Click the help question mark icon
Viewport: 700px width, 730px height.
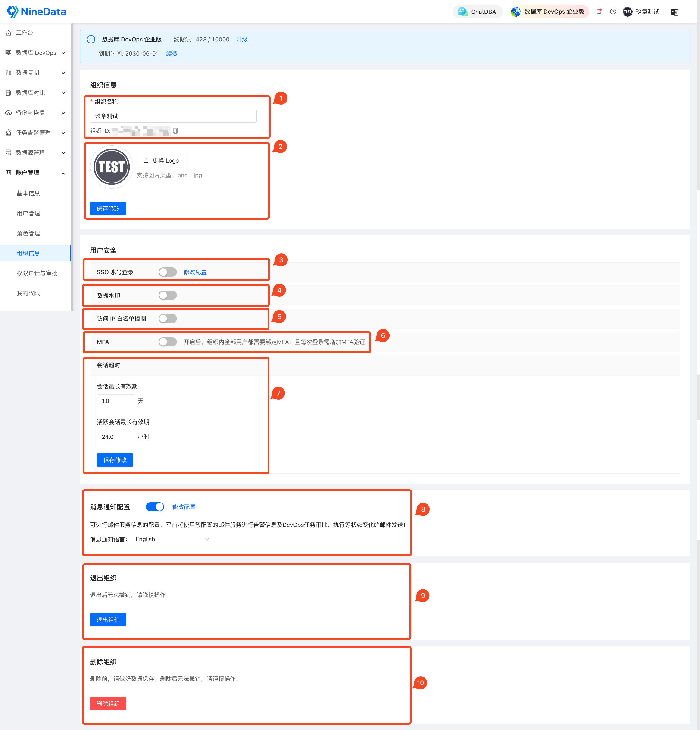point(613,12)
